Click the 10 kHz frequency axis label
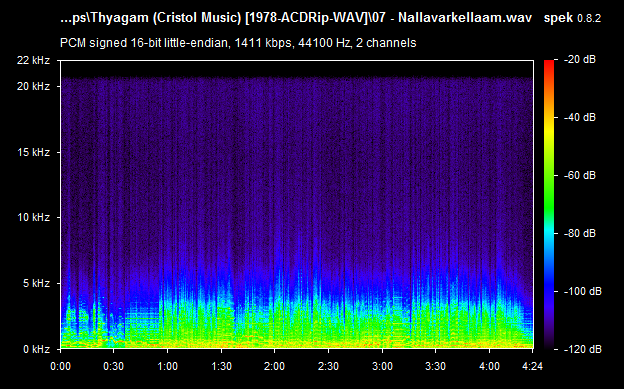624x389 pixels. (x=33, y=217)
